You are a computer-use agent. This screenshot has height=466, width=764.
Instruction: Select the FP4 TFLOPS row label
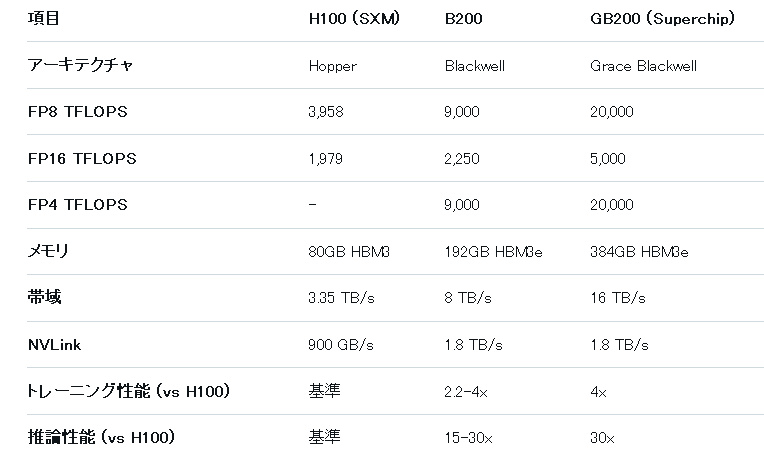pos(77,204)
